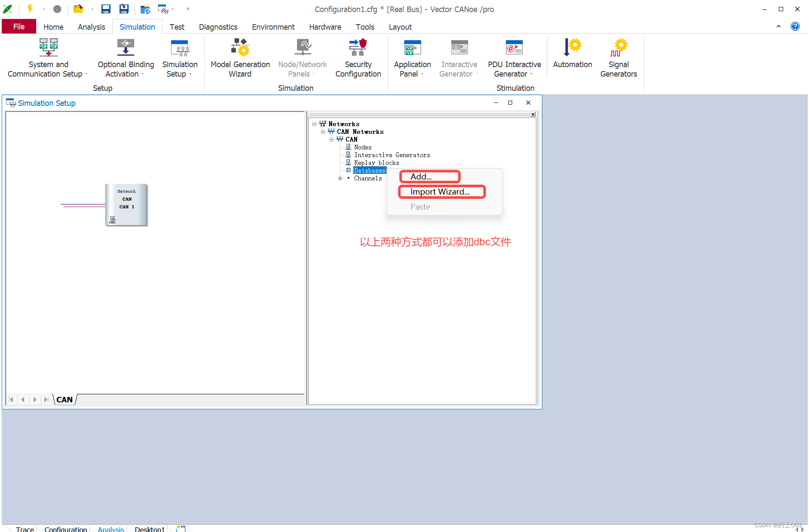This screenshot has height=532, width=809.
Task: Open the Application Panel tool
Action: click(412, 58)
